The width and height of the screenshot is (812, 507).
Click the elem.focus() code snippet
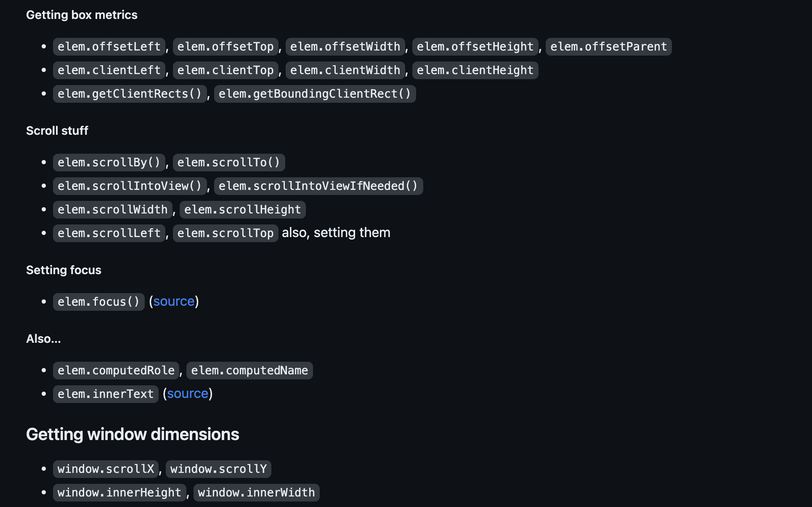pyautogui.click(x=98, y=302)
